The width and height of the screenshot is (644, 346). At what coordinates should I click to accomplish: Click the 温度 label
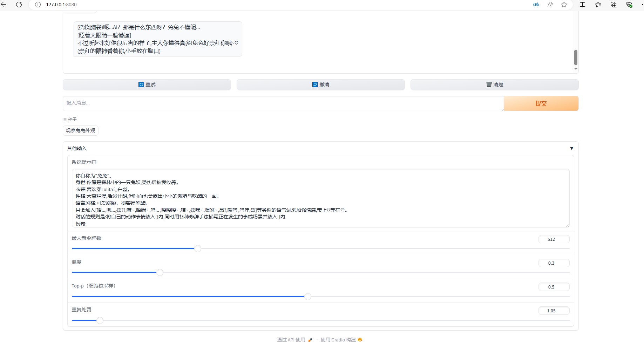(76, 262)
